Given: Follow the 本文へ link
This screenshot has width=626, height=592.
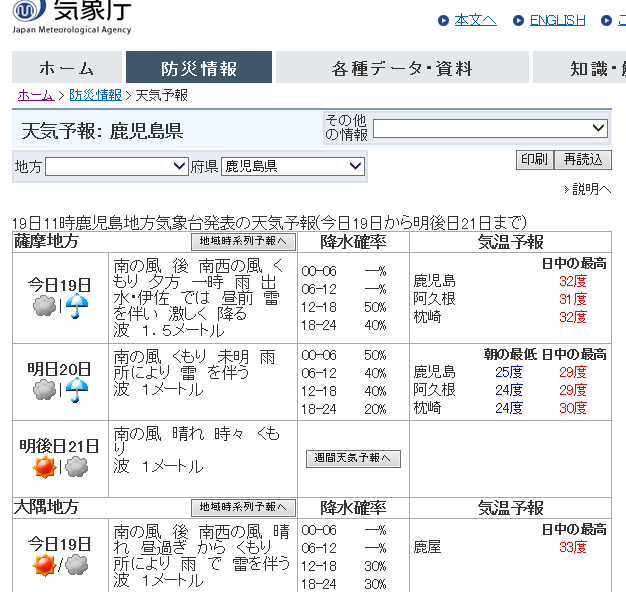Looking at the screenshot, I should click(x=475, y=20).
